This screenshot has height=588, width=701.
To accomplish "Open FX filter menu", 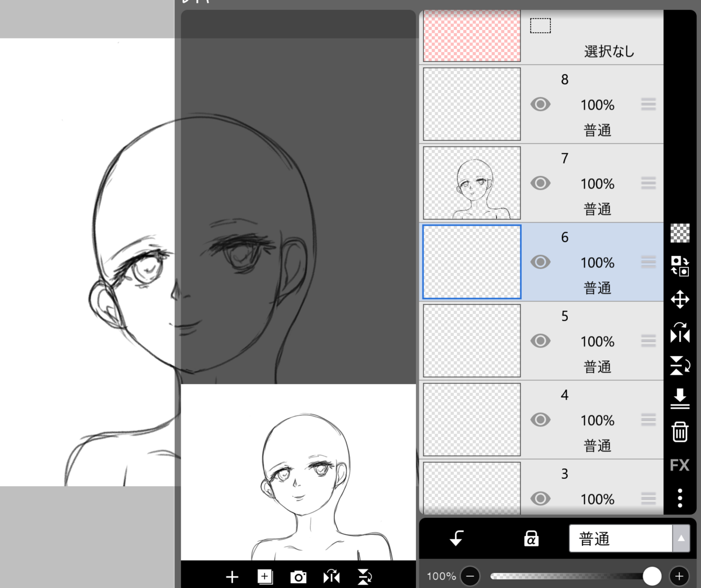I will 680,465.
